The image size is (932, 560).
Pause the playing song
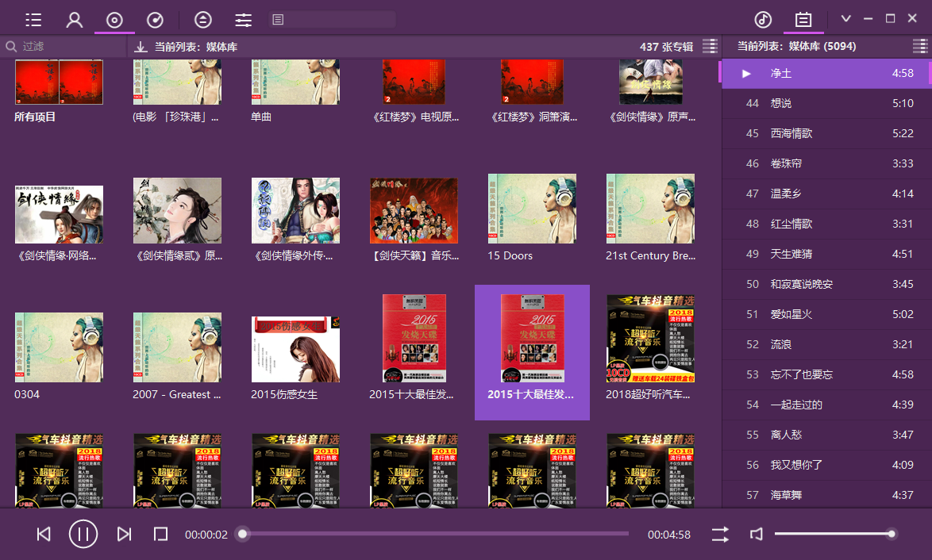83,534
